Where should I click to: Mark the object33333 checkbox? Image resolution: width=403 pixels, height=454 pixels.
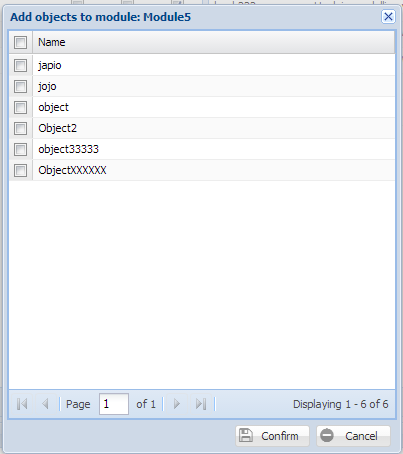pyautogui.click(x=20, y=149)
